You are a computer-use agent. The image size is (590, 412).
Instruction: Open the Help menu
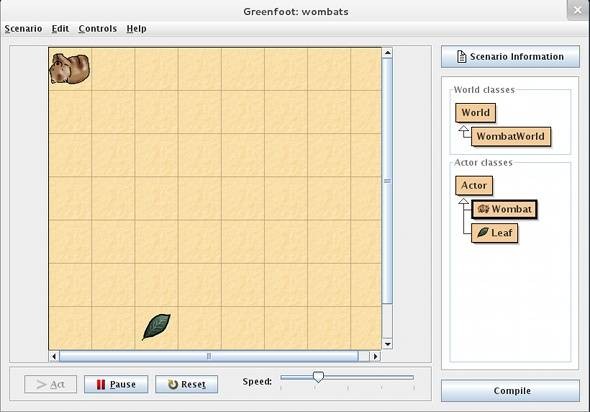tap(136, 29)
